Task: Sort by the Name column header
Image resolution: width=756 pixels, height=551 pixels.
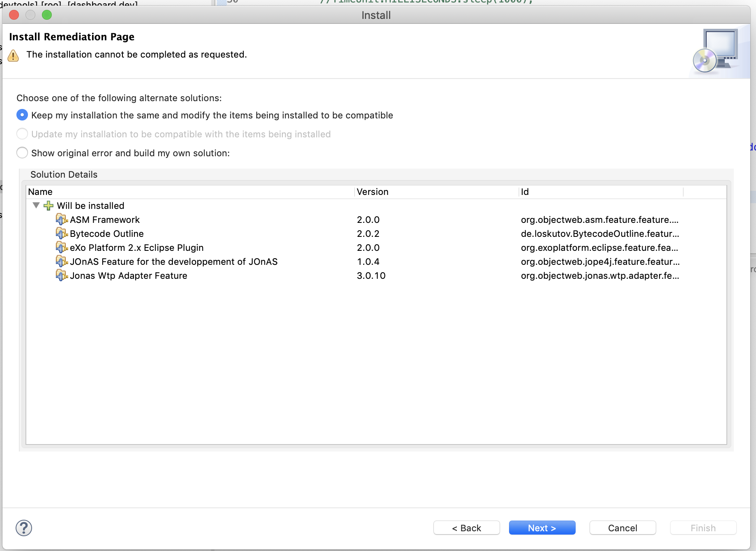Action: tap(190, 192)
